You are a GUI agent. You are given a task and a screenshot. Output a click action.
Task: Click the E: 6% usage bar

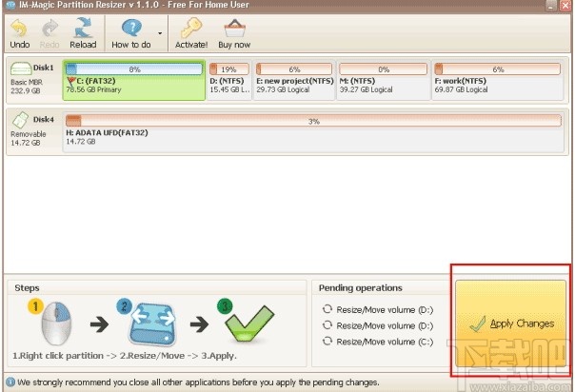(x=294, y=69)
